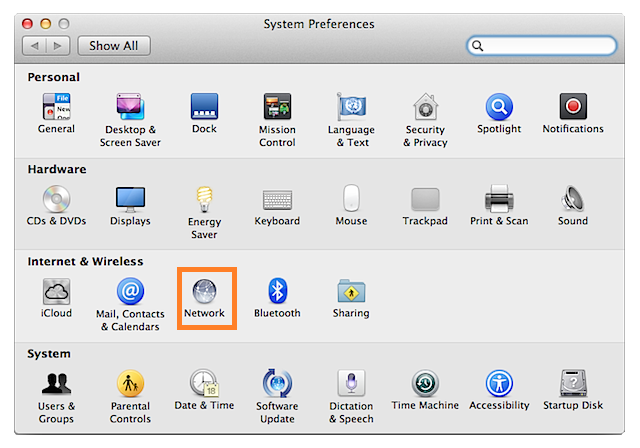Click the Show All button

click(x=114, y=46)
